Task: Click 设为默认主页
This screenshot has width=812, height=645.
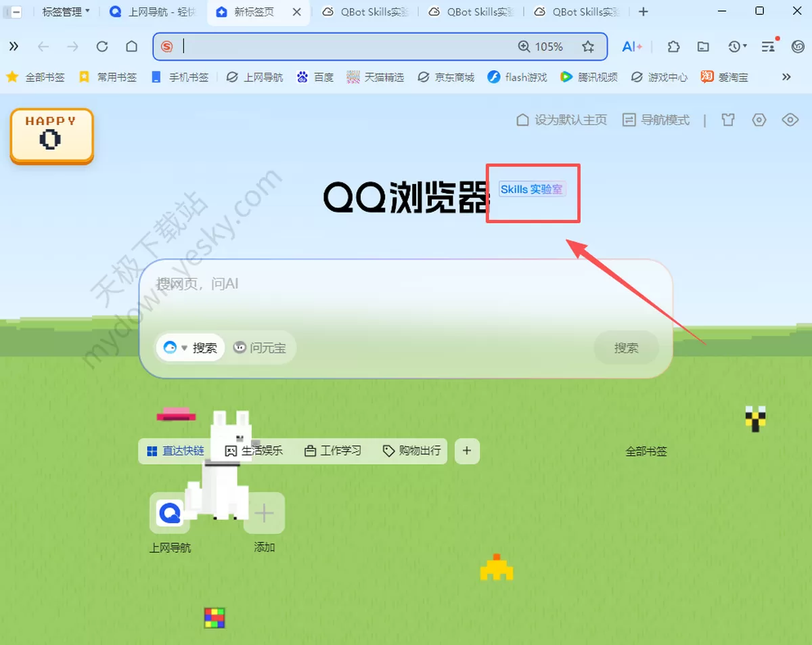Action: [562, 120]
